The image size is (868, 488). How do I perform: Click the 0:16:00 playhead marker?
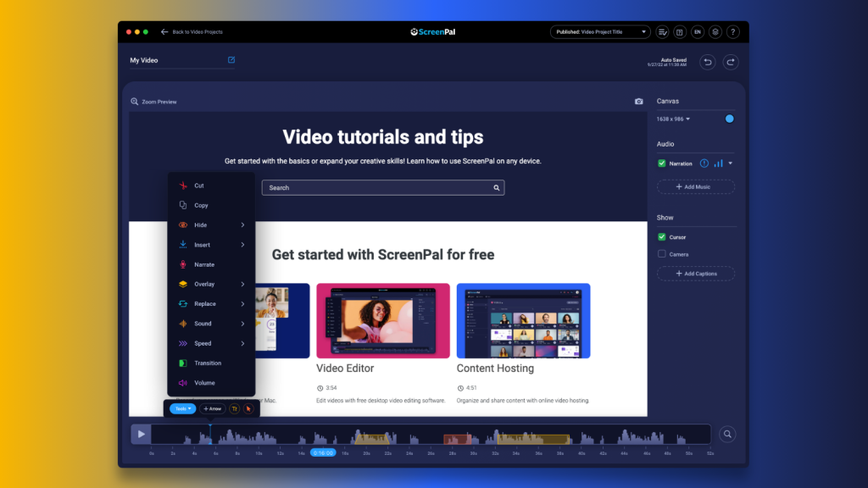323,453
